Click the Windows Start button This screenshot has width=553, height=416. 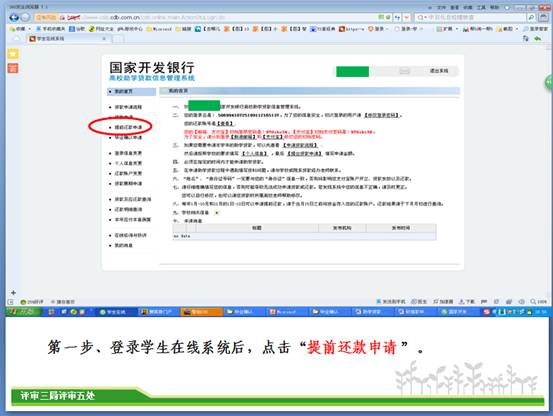pos(24,312)
